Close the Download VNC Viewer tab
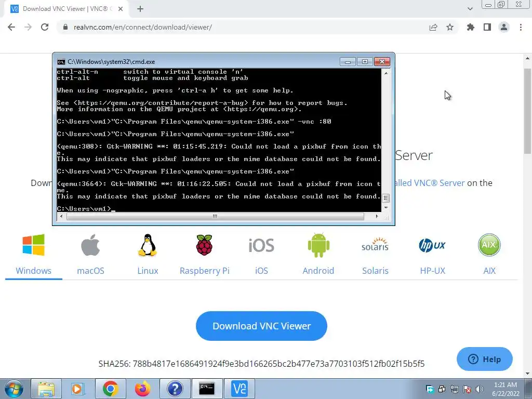 click(x=121, y=9)
